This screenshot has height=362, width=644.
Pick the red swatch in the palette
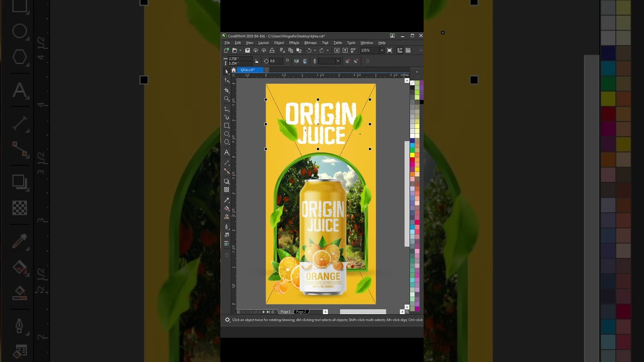coord(412,159)
